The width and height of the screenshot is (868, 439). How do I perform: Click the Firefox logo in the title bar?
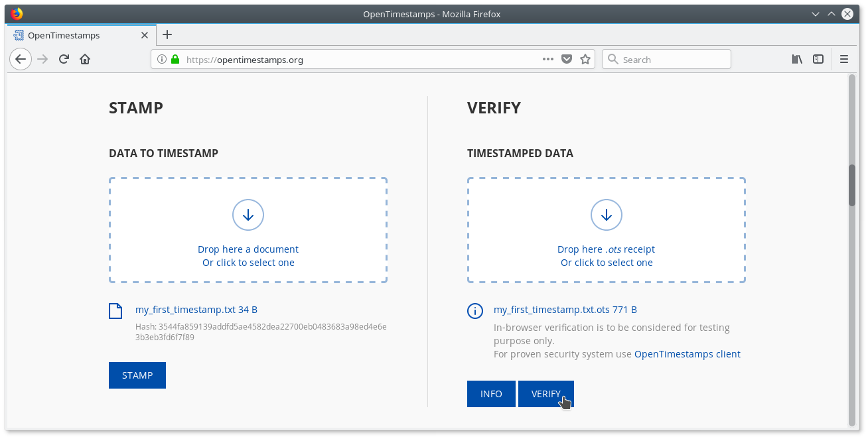[x=17, y=13]
